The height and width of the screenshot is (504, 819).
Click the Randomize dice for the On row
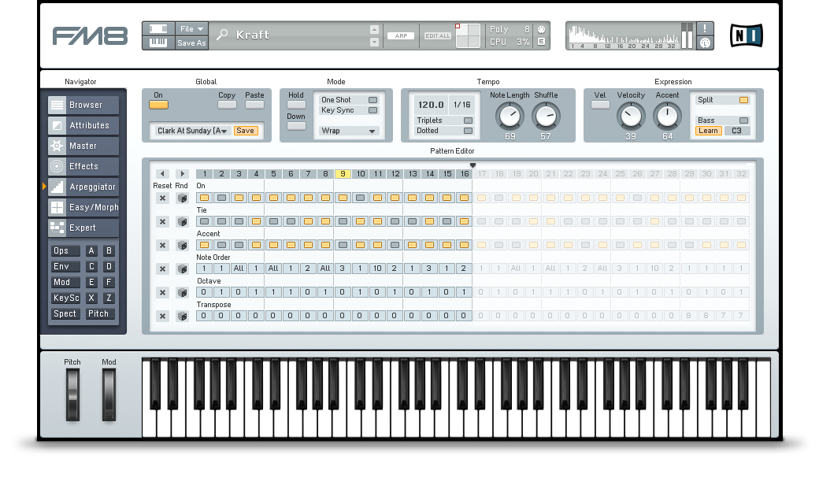click(182, 198)
